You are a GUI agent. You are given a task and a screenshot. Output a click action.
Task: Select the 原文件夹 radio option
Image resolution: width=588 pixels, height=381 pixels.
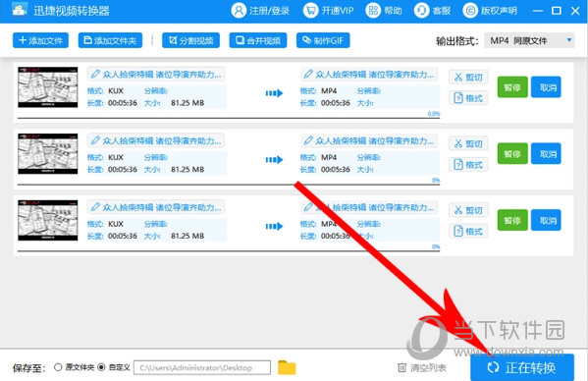(58, 367)
